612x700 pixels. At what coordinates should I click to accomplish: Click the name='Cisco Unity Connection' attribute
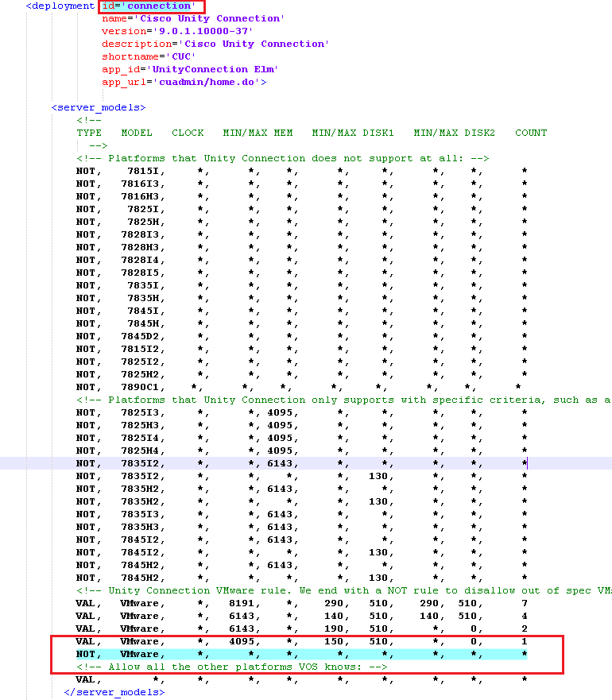click(x=193, y=19)
